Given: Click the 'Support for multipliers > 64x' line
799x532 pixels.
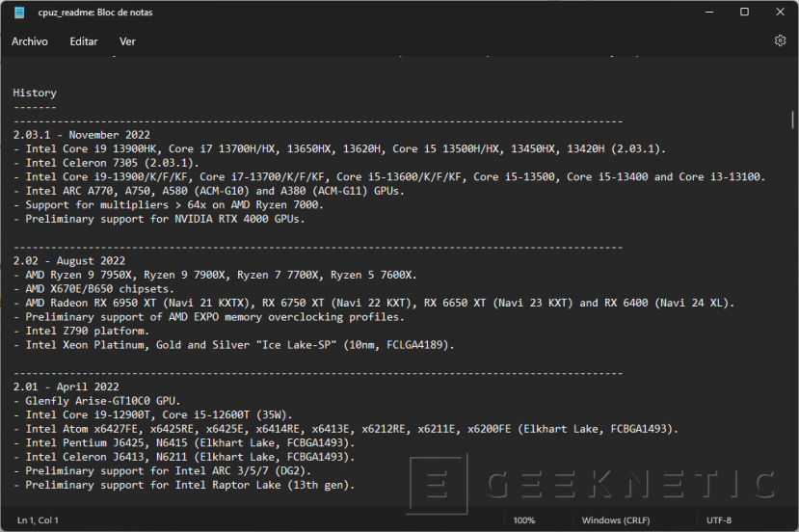Looking at the screenshot, I should [x=168, y=205].
